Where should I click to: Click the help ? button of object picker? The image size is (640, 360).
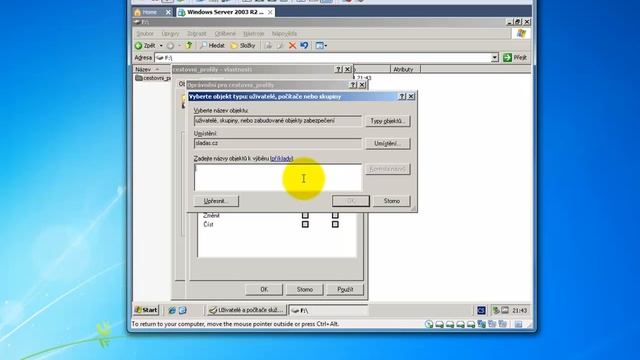(x=402, y=96)
